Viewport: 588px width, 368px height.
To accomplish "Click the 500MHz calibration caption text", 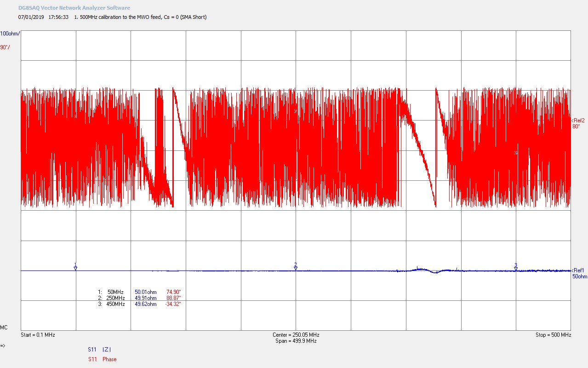I will pos(140,17).
